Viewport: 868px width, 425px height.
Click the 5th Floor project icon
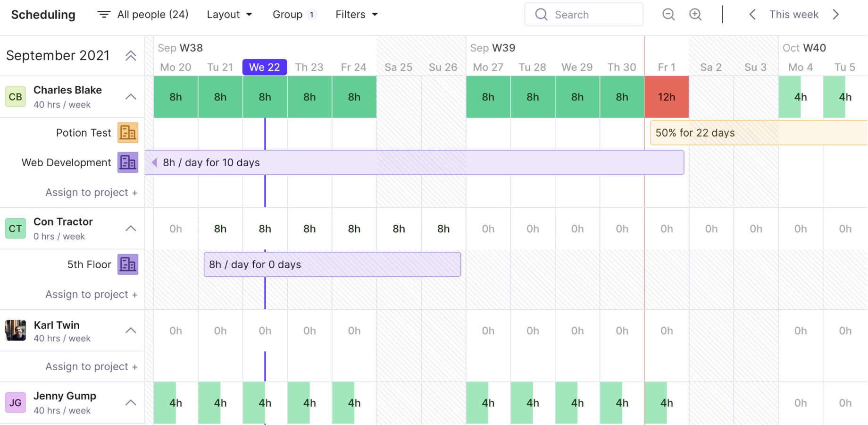[128, 264]
